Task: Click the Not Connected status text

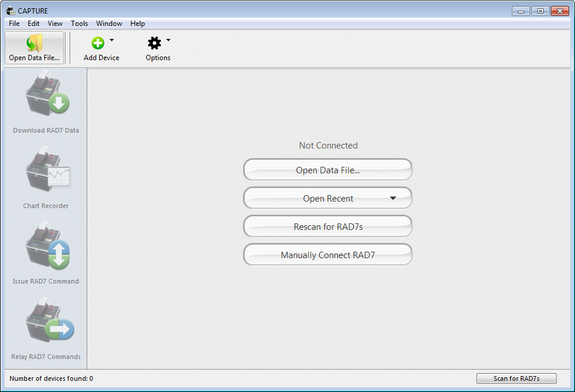Action: (328, 146)
